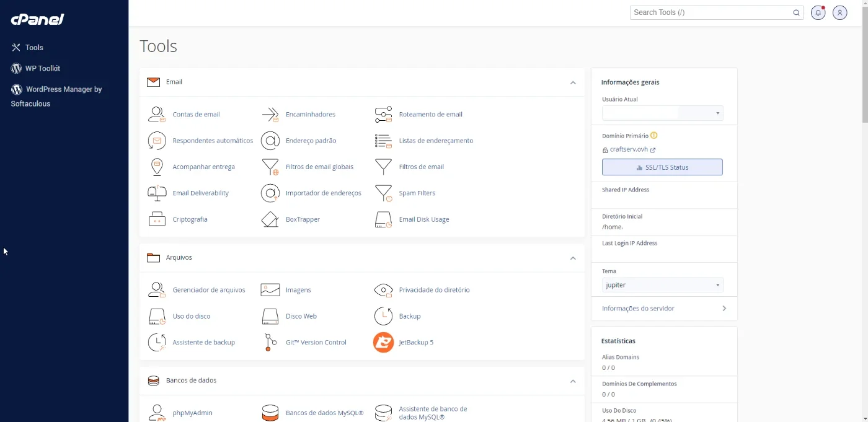Click the Domínios De Complementos label
The image size is (868, 422).
click(639, 384)
